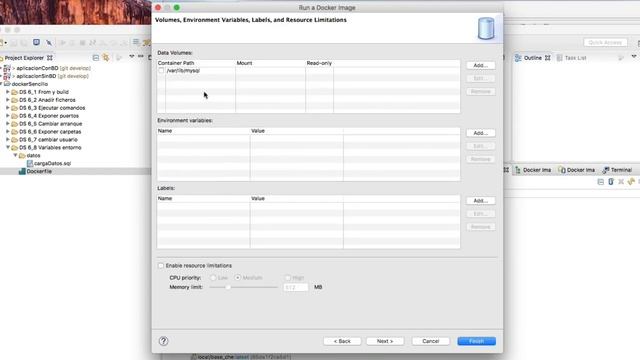Click the Quick Access search field

pyautogui.click(x=605, y=42)
